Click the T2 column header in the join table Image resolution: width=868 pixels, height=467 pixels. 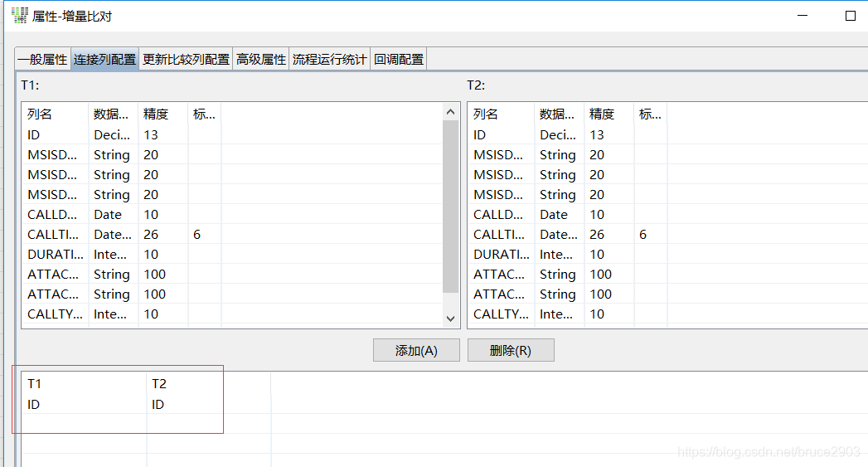(x=209, y=383)
